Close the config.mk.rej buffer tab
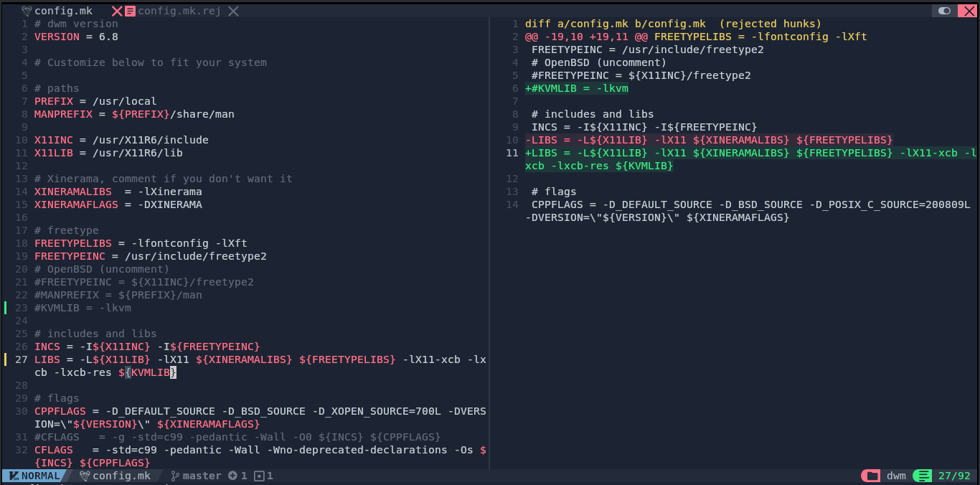 [x=233, y=11]
